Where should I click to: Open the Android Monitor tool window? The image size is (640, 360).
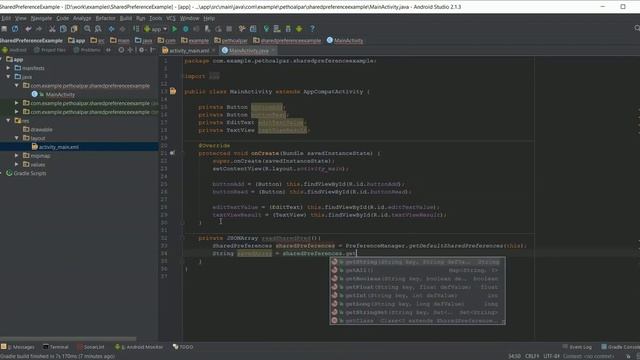(140, 347)
